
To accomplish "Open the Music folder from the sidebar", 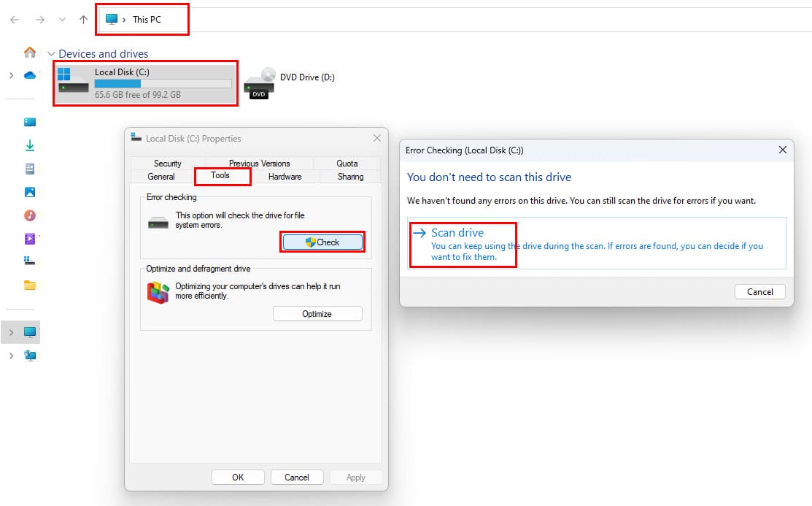I will [x=29, y=215].
